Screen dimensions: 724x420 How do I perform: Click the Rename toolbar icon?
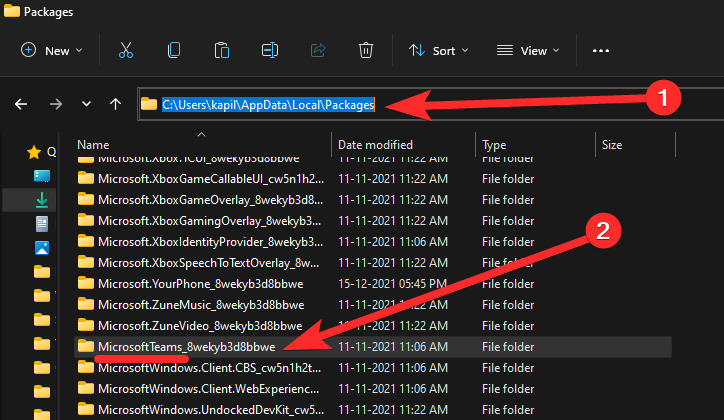click(270, 50)
